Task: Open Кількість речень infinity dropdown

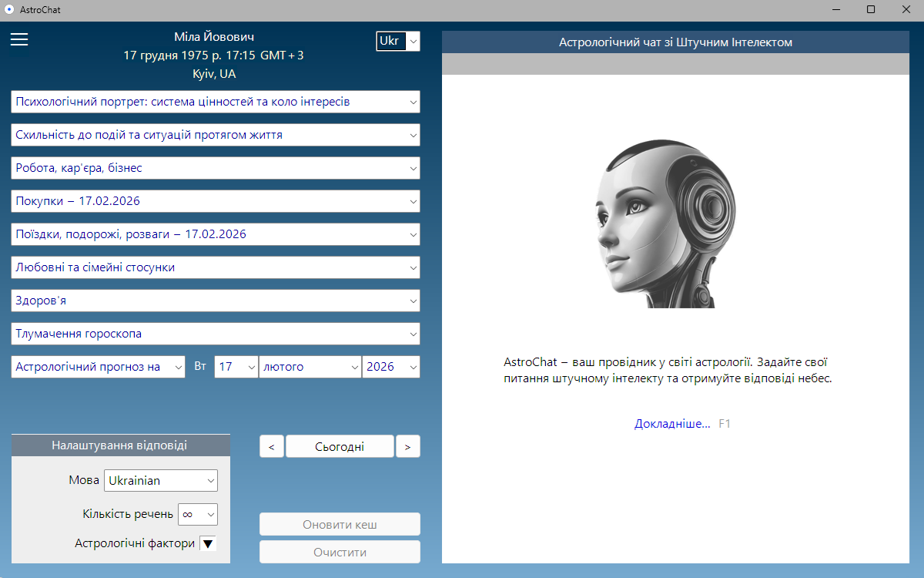Action: click(x=198, y=514)
